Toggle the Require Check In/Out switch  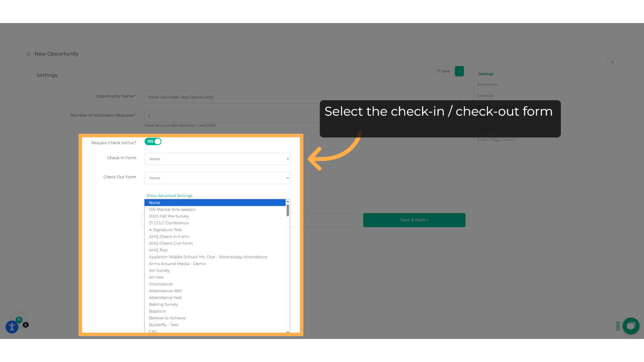[153, 141]
